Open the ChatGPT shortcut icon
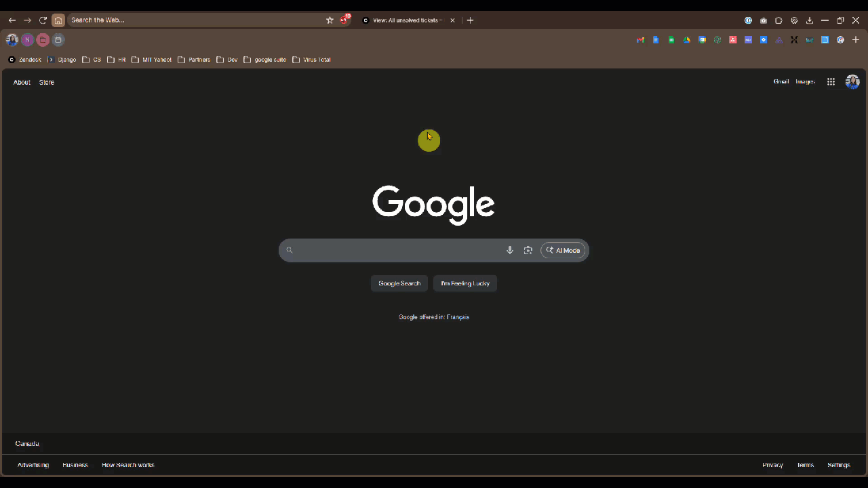The height and width of the screenshot is (488, 868). pyautogui.click(x=717, y=40)
